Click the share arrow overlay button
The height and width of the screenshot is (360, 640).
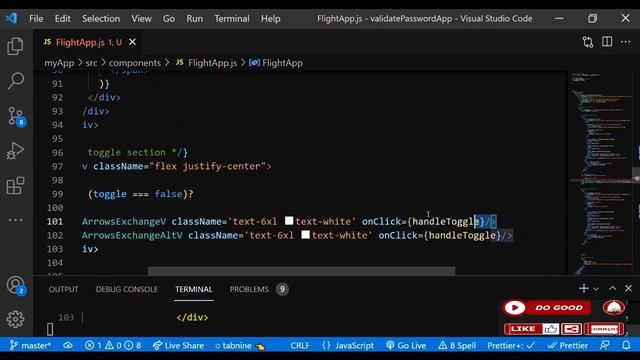pos(571,329)
